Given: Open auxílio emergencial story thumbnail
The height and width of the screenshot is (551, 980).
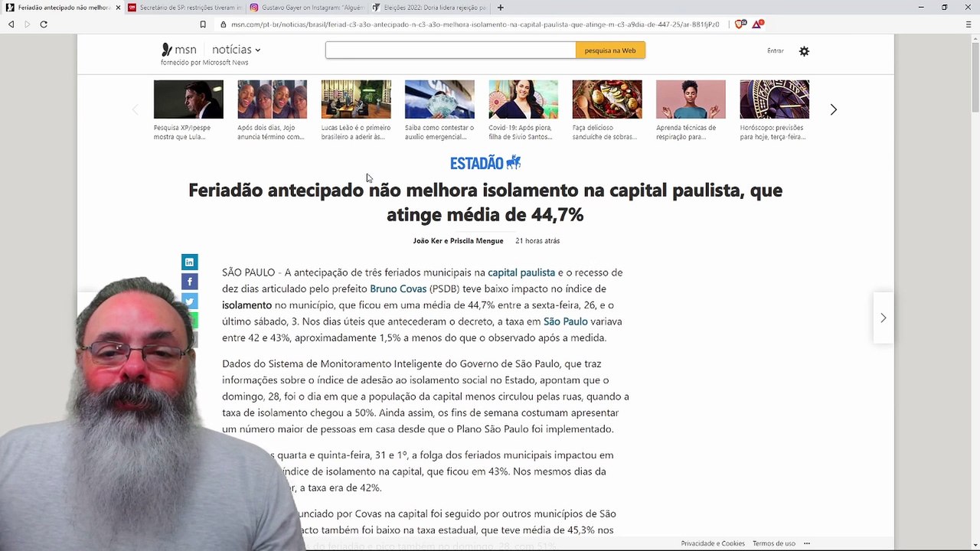Looking at the screenshot, I should click(x=439, y=99).
